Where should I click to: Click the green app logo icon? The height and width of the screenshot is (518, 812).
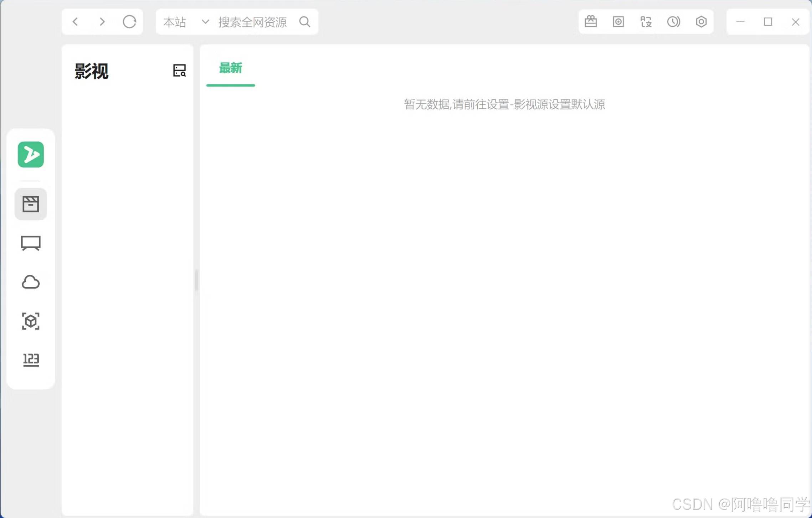31,155
